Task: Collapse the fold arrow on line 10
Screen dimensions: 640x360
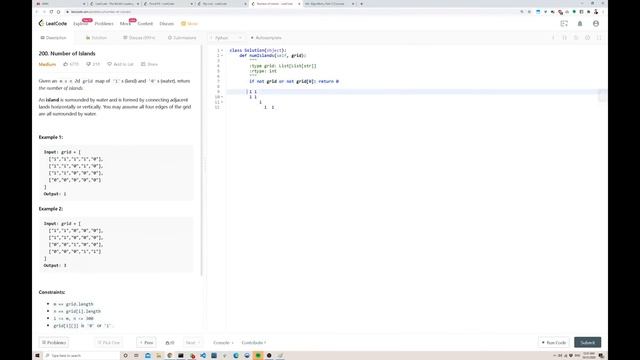Action: click(222, 97)
